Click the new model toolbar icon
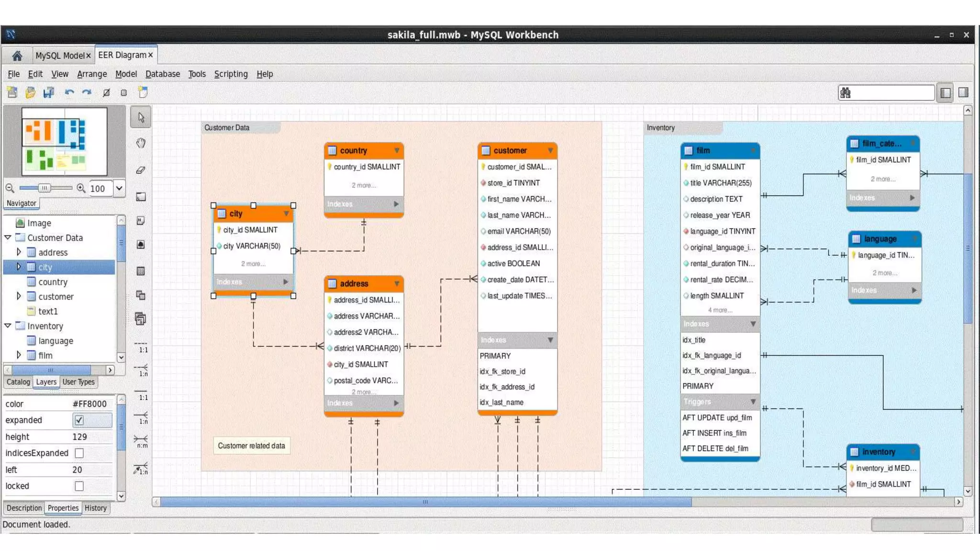 point(12,92)
